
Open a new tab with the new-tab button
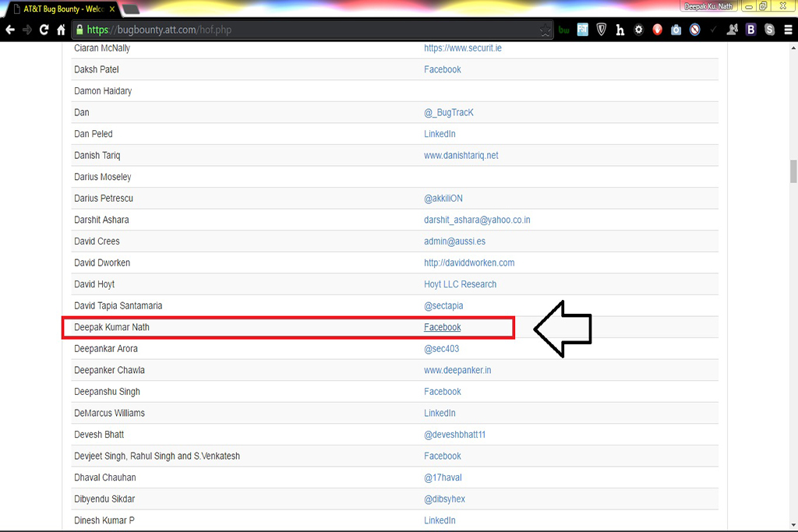coord(131,9)
